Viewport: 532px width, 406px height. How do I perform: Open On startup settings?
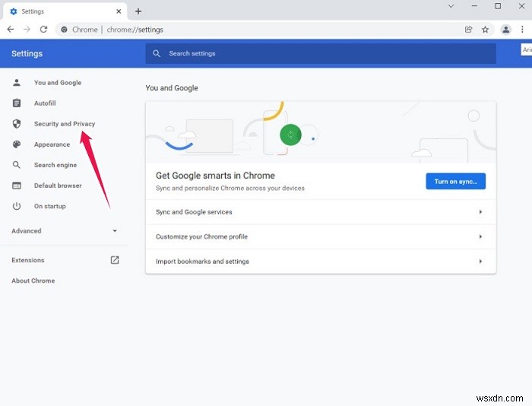point(50,206)
